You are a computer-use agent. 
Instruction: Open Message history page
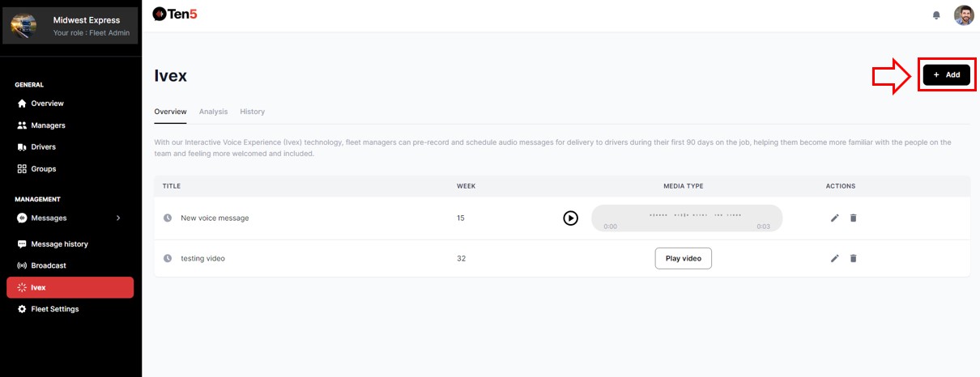click(x=59, y=244)
